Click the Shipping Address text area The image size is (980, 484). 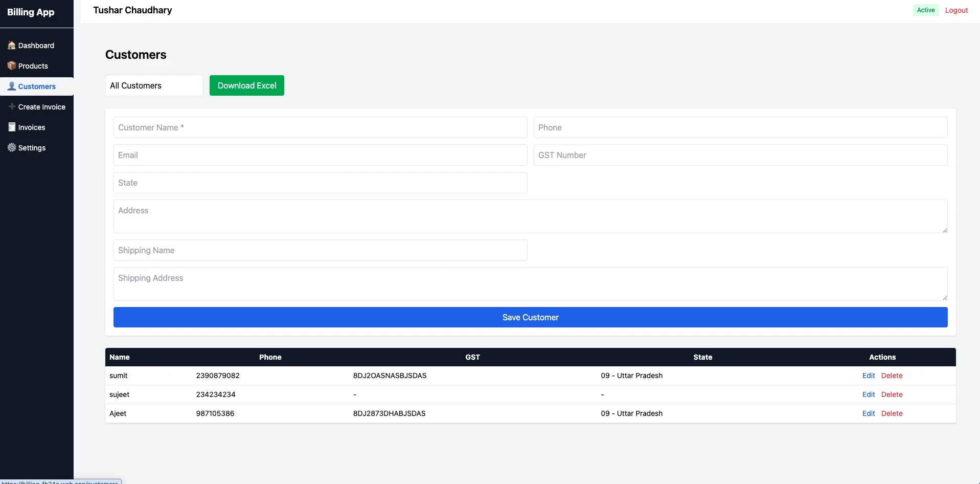(530, 284)
